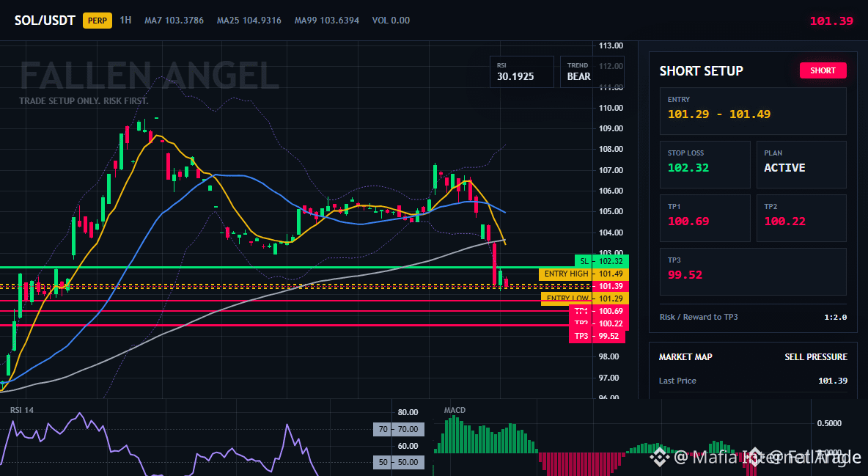Click the 108.00 price axis label
The width and height of the screenshot is (868, 476).
pos(611,149)
